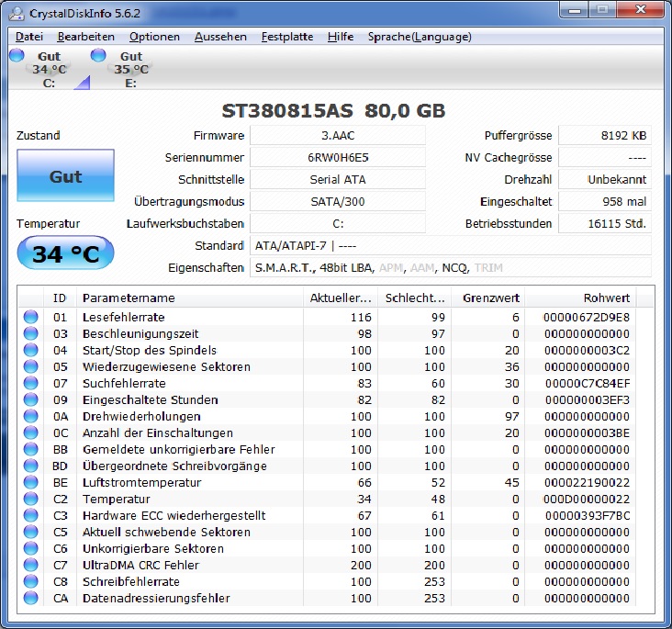Click the Parametername column header
Screen dimensions: 672x629
click(x=189, y=298)
